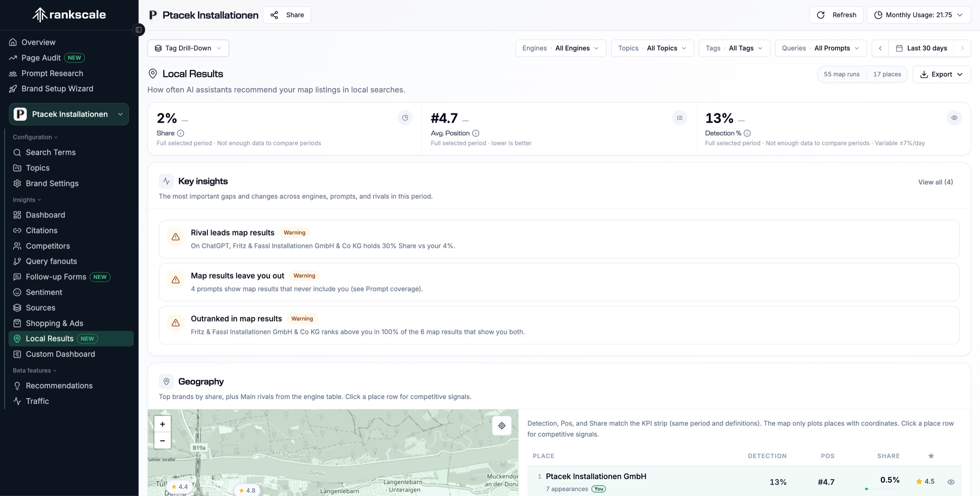Toggle eye icon in Ptacek Installationen GmbH row
This screenshot has height=496, width=980.
(951, 482)
